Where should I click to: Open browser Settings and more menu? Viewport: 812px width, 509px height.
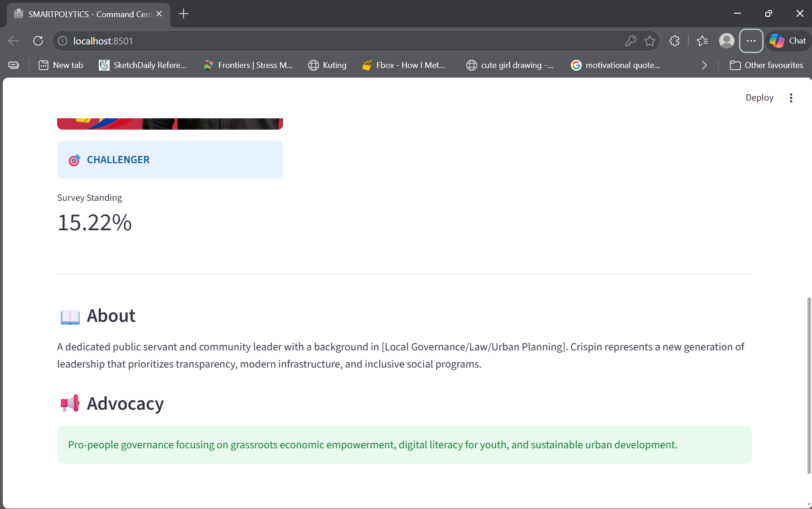coord(751,41)
